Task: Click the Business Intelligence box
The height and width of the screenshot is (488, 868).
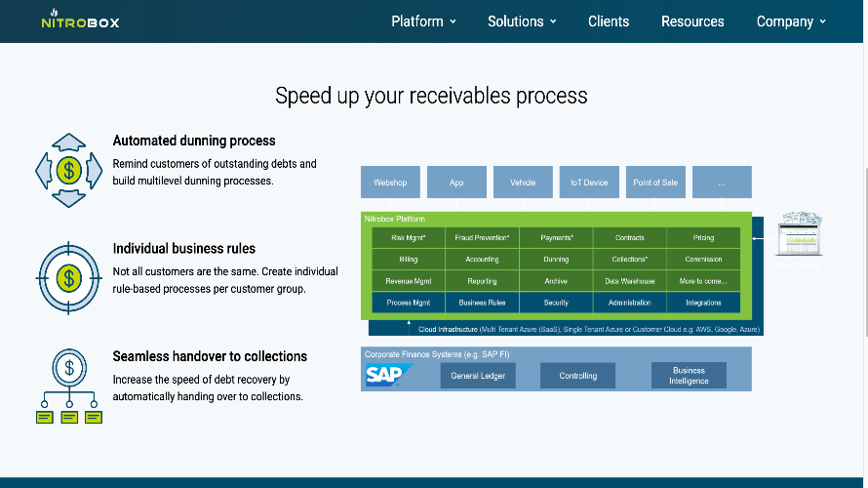Action: pos(689,376)
